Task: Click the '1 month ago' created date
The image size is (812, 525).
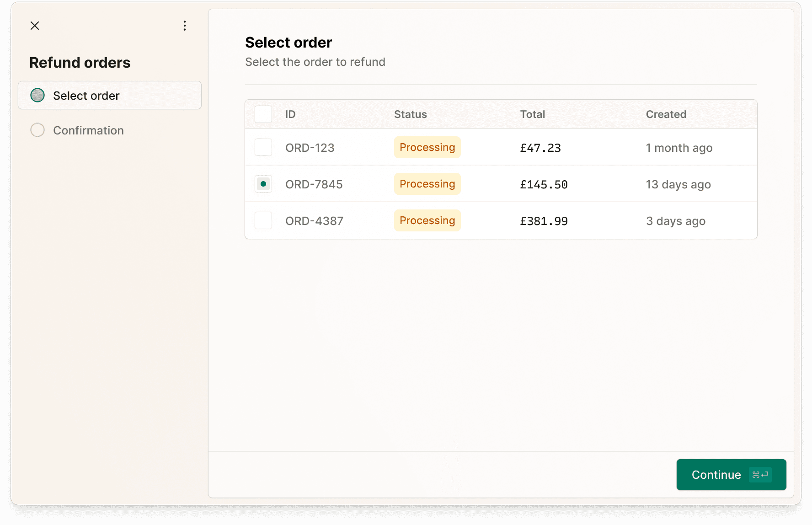Action: [679, 148]
